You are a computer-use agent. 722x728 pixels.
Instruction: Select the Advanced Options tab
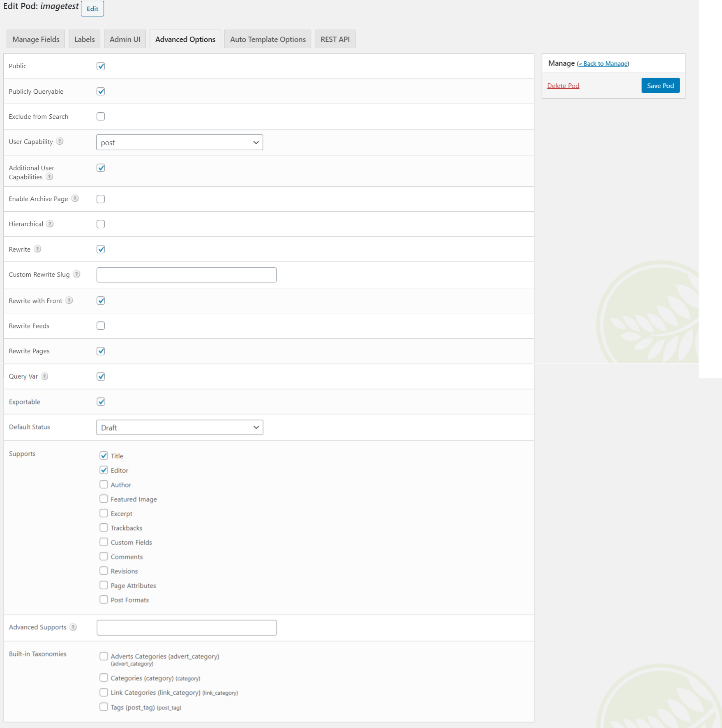pos(185,39)
